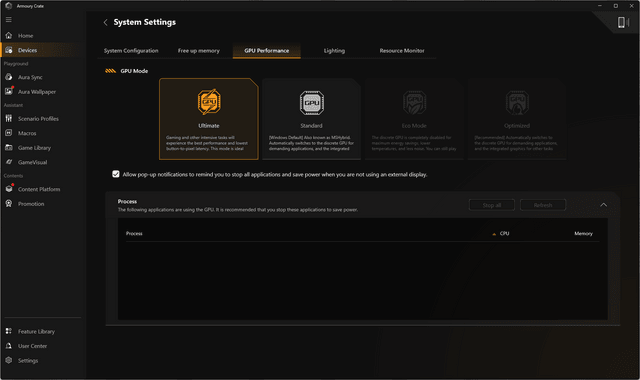Sort by CPU column arrow

point(494,234)
